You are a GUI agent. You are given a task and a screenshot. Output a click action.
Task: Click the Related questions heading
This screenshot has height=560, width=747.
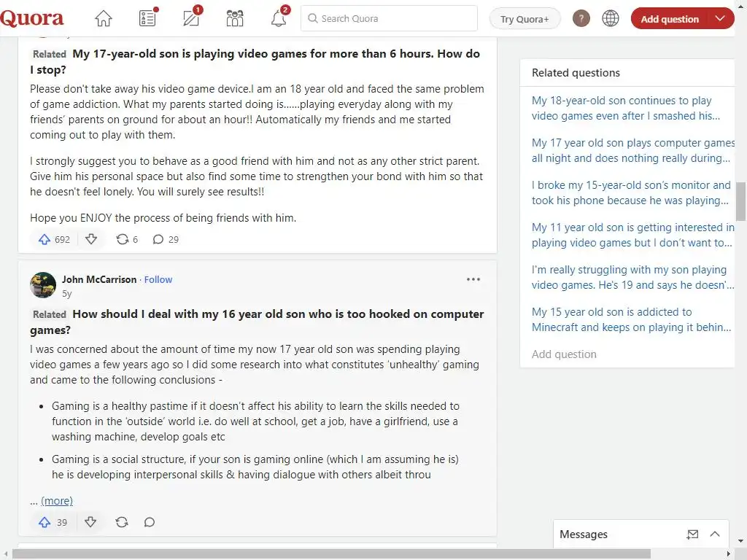point(576,73)
